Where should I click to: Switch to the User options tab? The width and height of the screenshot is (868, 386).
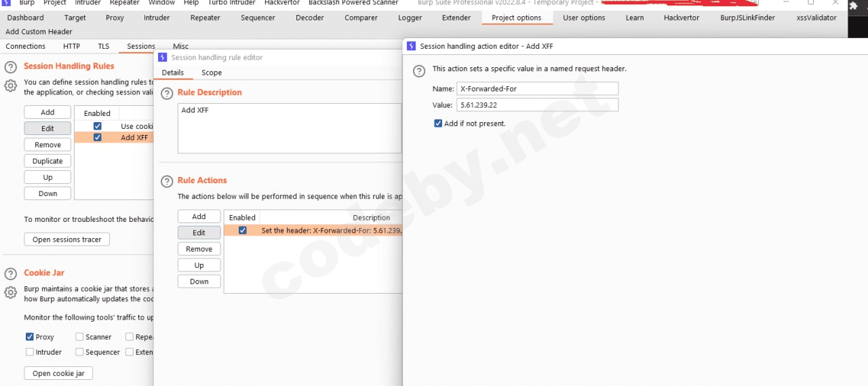pos(583,18)
